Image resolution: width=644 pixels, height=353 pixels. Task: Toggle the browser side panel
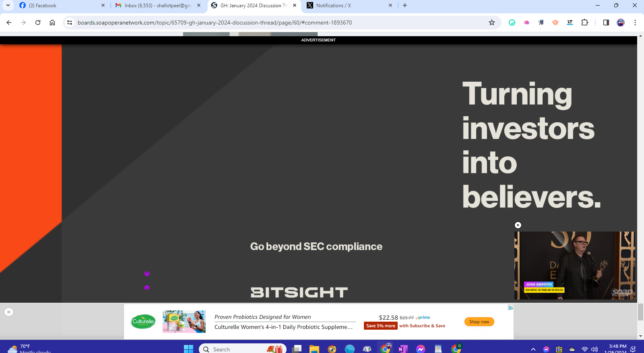(x=606, y=23)
